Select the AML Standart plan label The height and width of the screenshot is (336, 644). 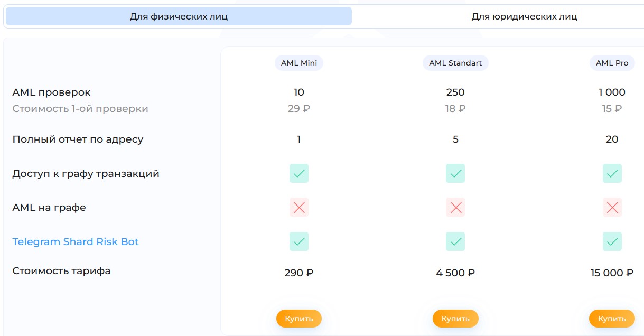(x=455, y=63)
